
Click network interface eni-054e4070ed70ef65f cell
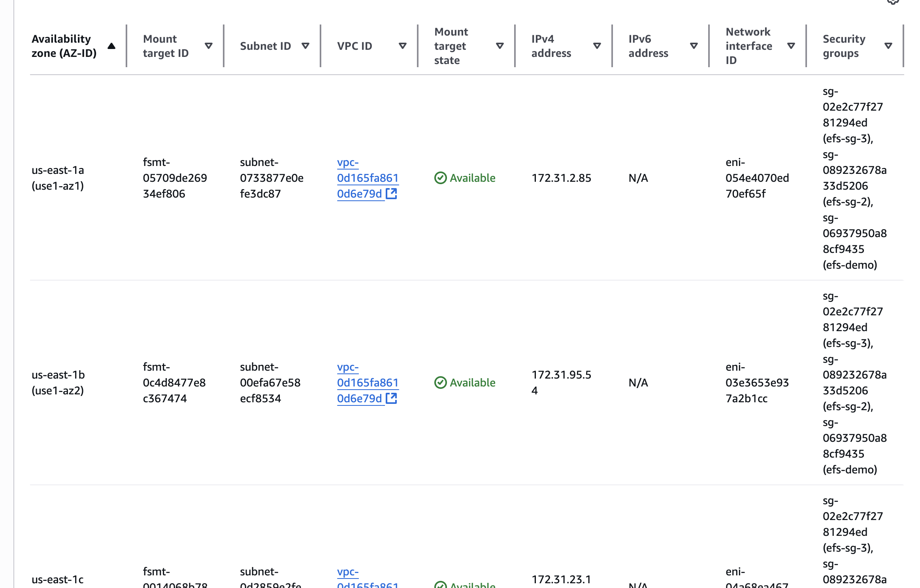click(x=757, y=178)
